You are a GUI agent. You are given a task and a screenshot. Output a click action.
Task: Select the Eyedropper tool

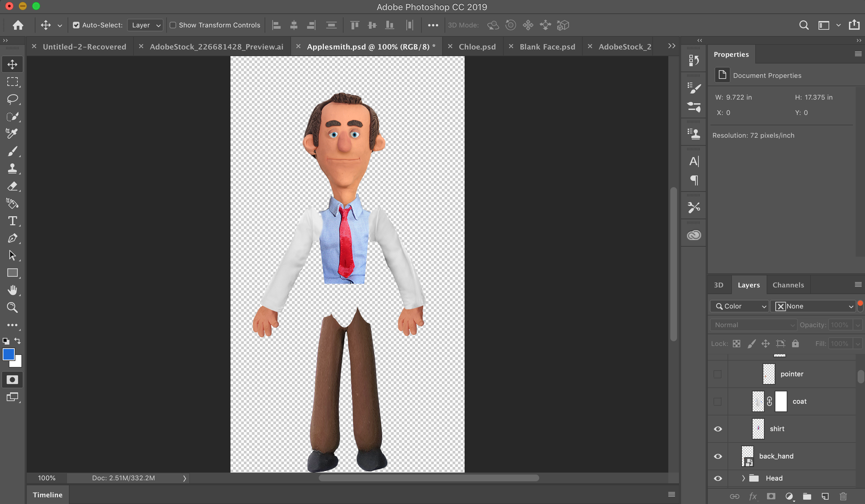click(12, 133)
